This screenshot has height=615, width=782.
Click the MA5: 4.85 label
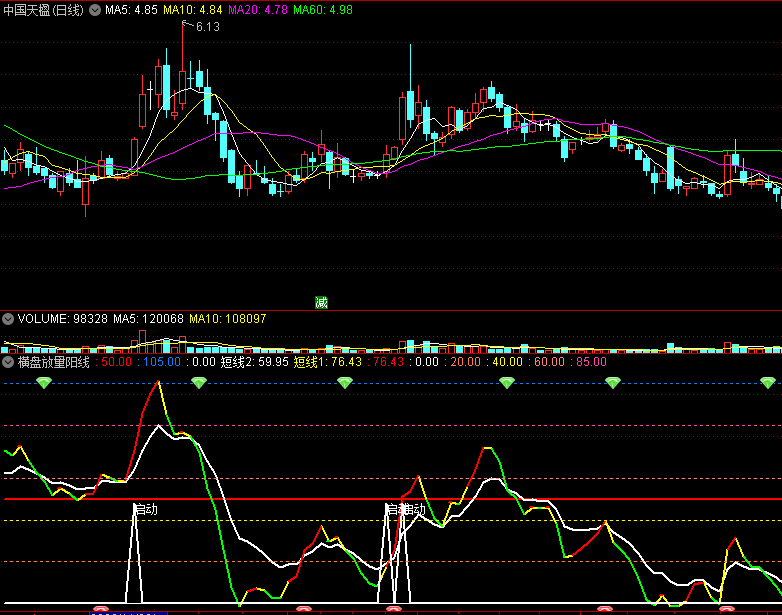coord(131,10)
